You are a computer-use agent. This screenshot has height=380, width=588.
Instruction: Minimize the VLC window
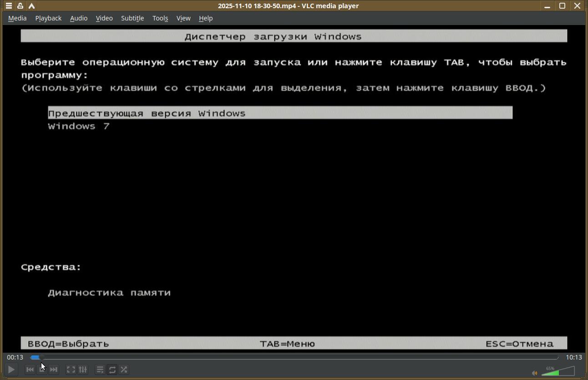(547, 6)
